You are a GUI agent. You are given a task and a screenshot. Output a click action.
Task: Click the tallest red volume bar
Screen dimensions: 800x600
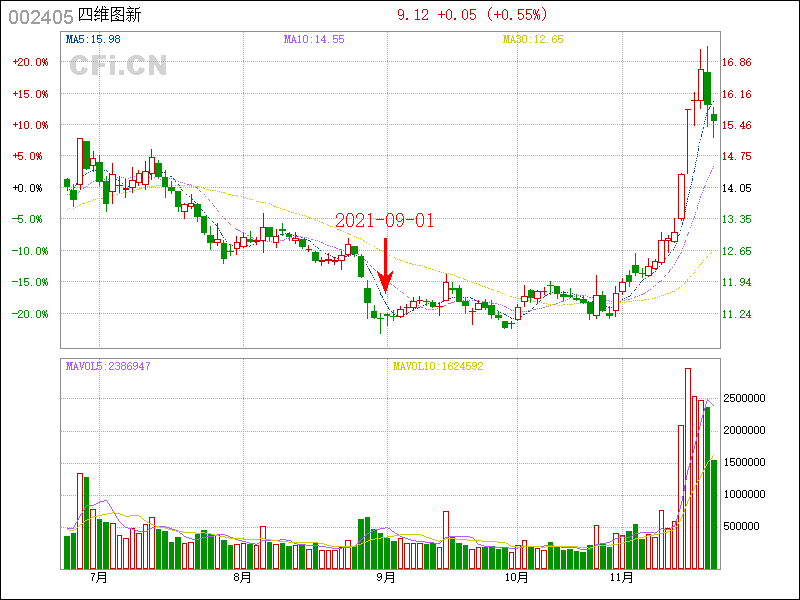pos(688,468)
